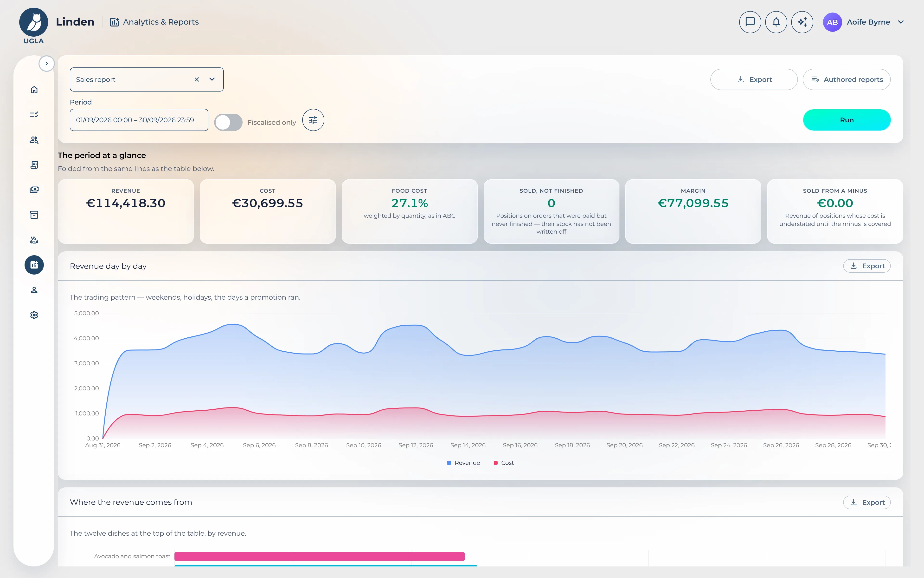Image resolution: width=924 pixels, height=578 pixels.
Task: Open the Period date range field
Action: click(x=139, y=120)
